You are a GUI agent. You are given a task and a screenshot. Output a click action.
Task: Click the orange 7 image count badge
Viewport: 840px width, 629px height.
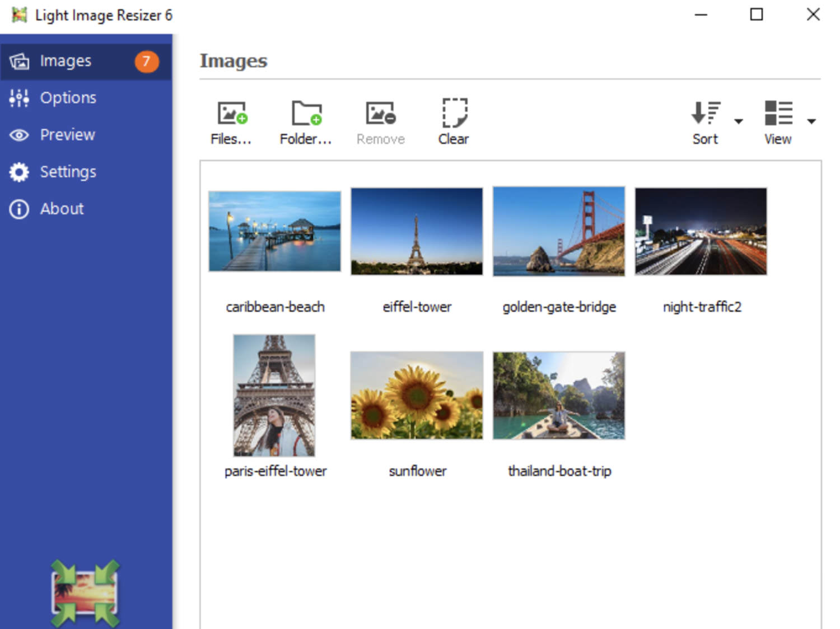click(146, 61)
